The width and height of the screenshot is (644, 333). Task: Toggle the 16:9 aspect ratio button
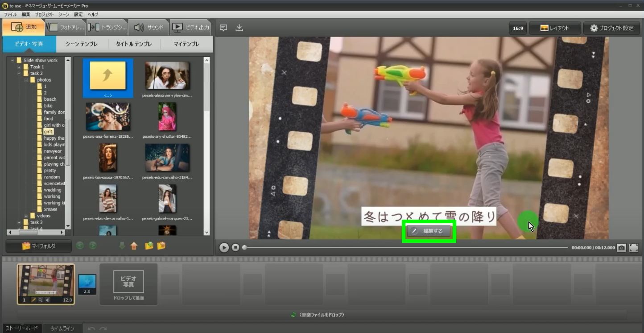click(x=518, y=28)
